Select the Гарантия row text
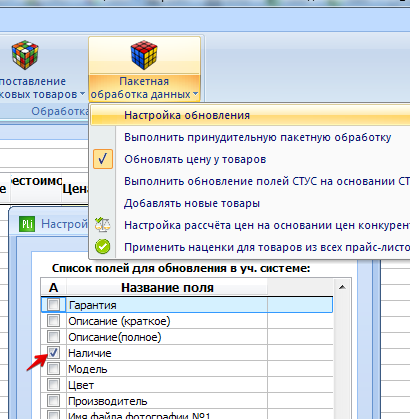Screen dimensions: 410x419 92,305
